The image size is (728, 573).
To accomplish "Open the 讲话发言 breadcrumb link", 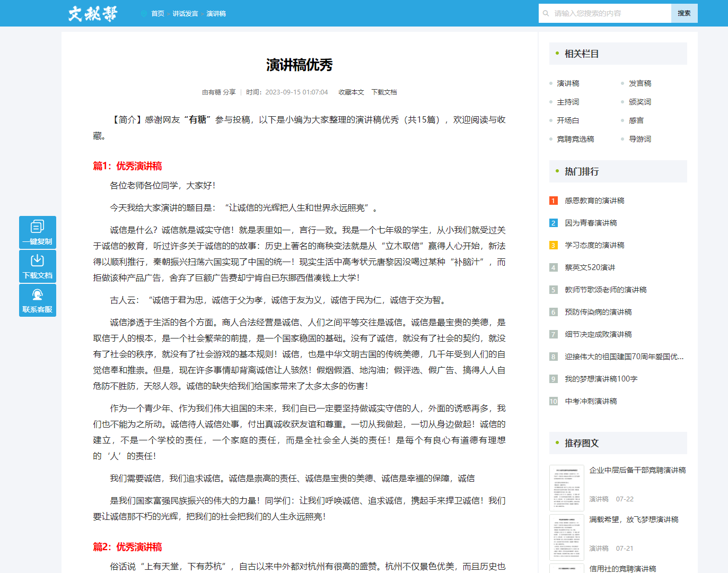I will (185, 13).
